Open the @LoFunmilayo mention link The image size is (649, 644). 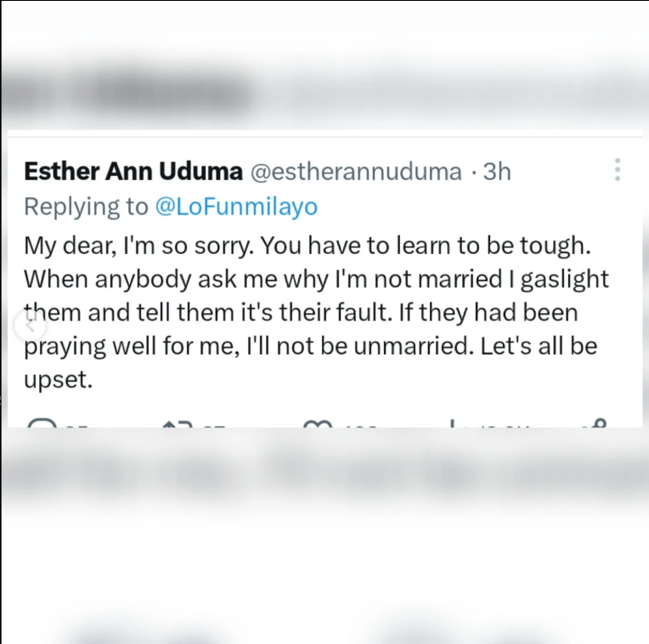pos(236,206)
